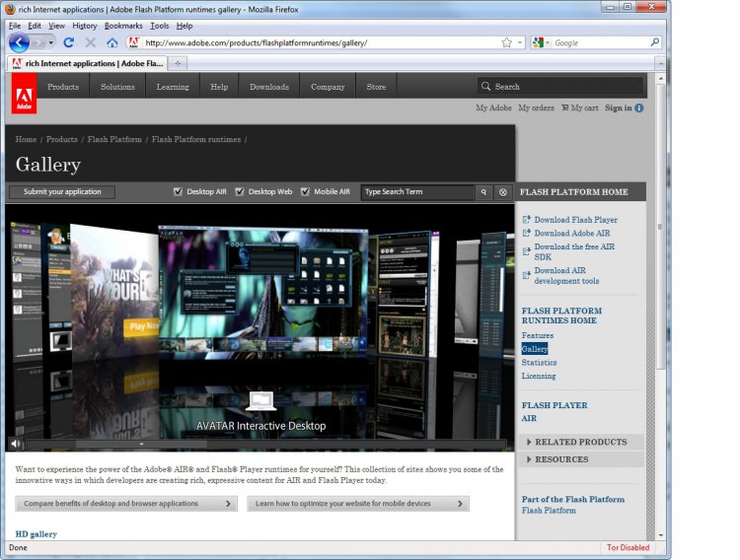This screenshot has width=740, height=560.
Task: Click the Sign in info icon
Action: (639, 108)
